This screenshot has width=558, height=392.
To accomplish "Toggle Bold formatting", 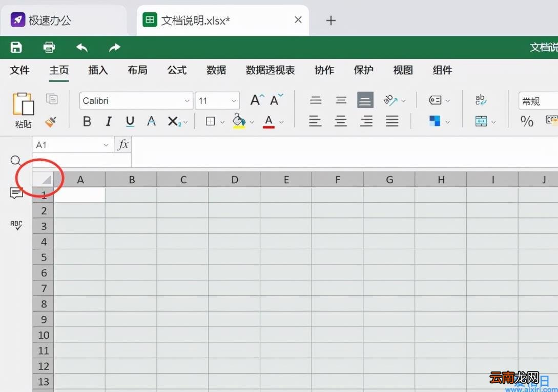I will 87,122.
